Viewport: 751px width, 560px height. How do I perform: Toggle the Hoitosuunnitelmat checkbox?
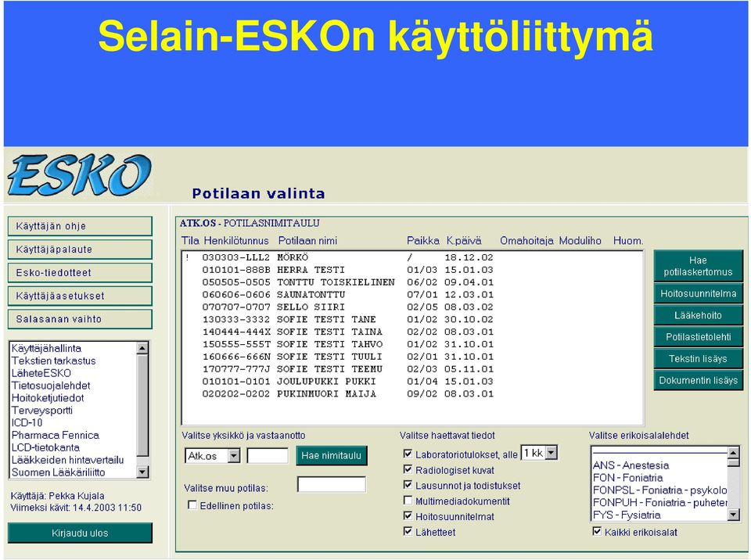point(408,516)
